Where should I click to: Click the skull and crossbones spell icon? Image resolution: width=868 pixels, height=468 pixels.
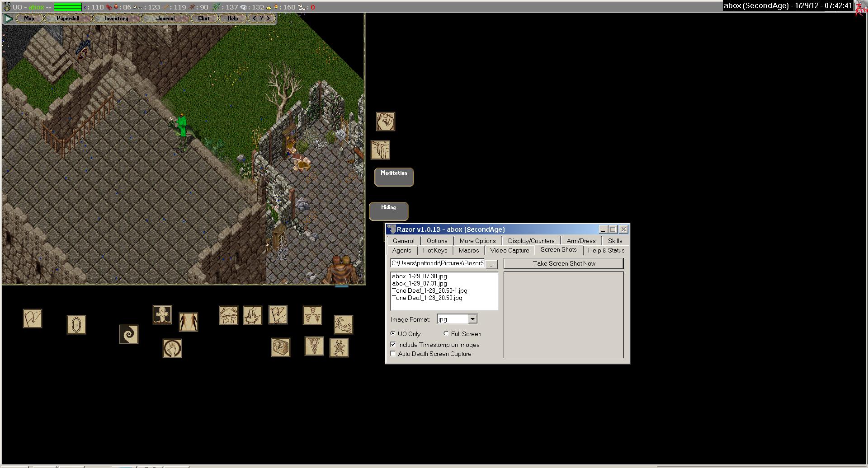(x=339, y=348)
